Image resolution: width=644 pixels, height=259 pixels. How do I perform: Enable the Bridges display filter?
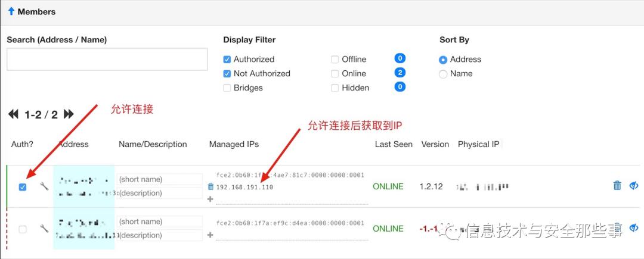tap(227, 88)
